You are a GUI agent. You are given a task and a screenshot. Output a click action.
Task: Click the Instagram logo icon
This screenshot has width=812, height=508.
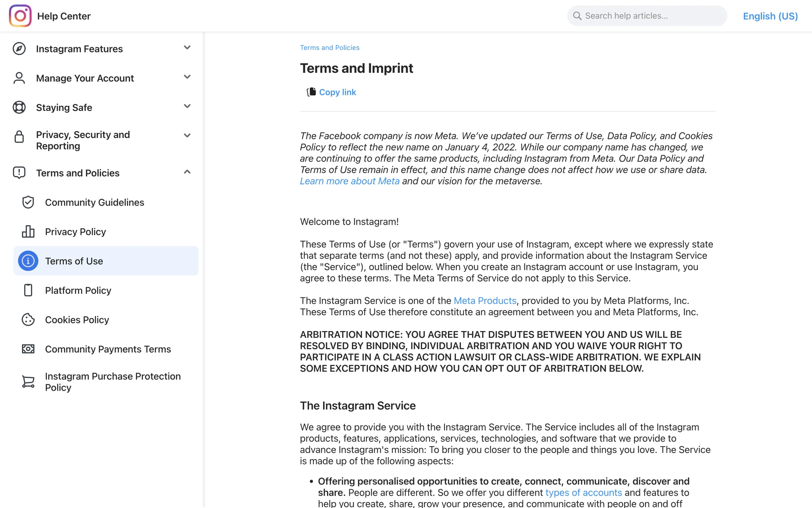click(x=20, y=16)
